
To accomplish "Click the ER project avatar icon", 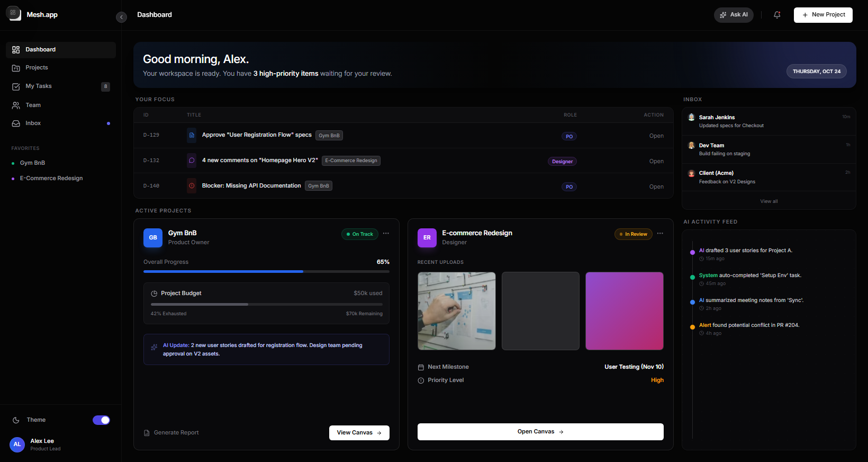I will 427,238.
